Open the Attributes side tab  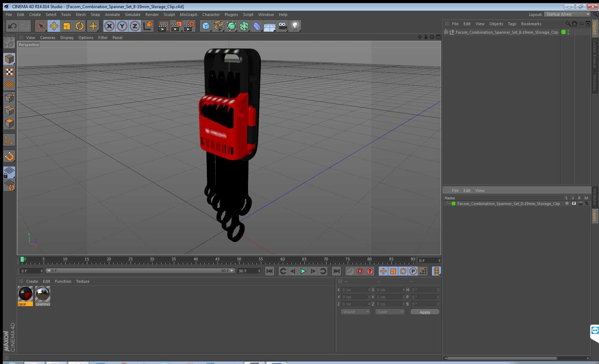pyautogui.click(x=595, y=197)
